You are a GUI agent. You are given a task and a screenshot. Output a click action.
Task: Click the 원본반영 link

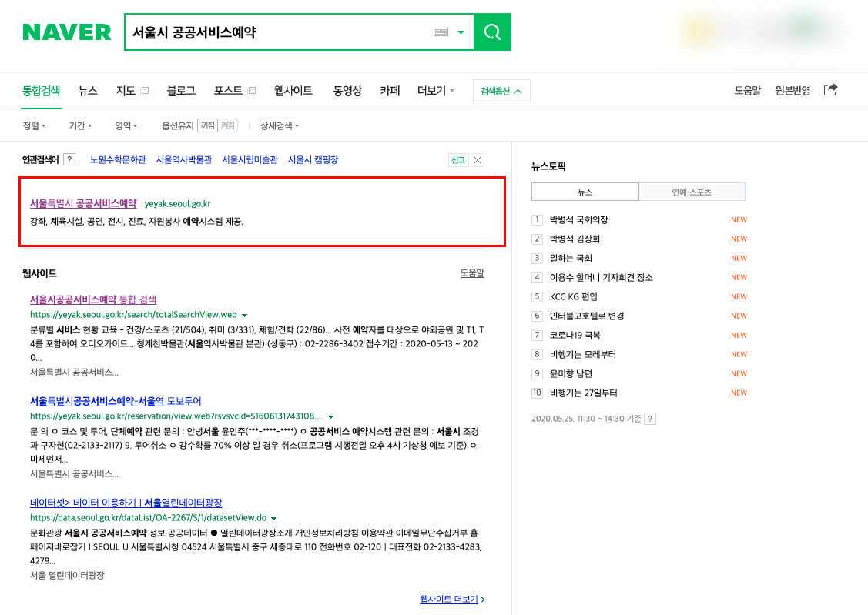tap(793, 90)
